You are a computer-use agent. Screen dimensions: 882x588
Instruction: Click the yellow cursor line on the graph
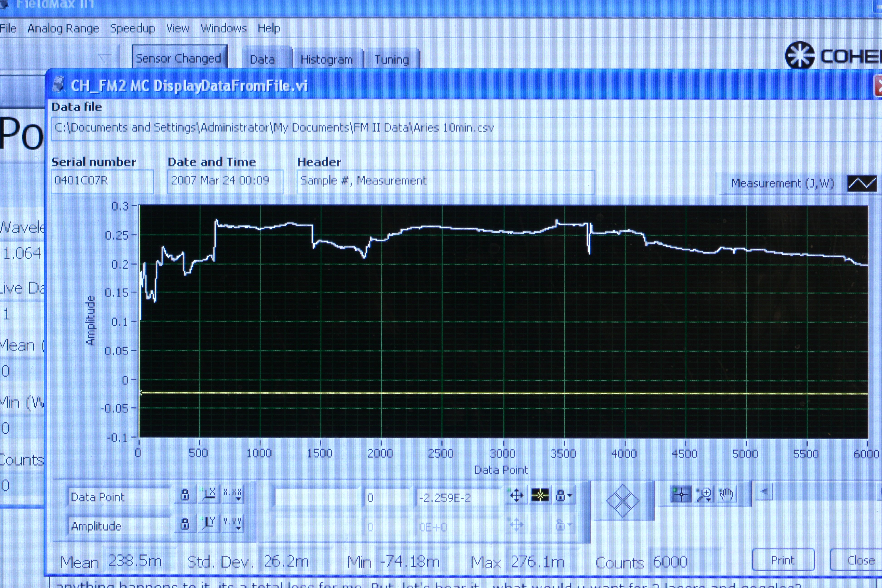503,393
